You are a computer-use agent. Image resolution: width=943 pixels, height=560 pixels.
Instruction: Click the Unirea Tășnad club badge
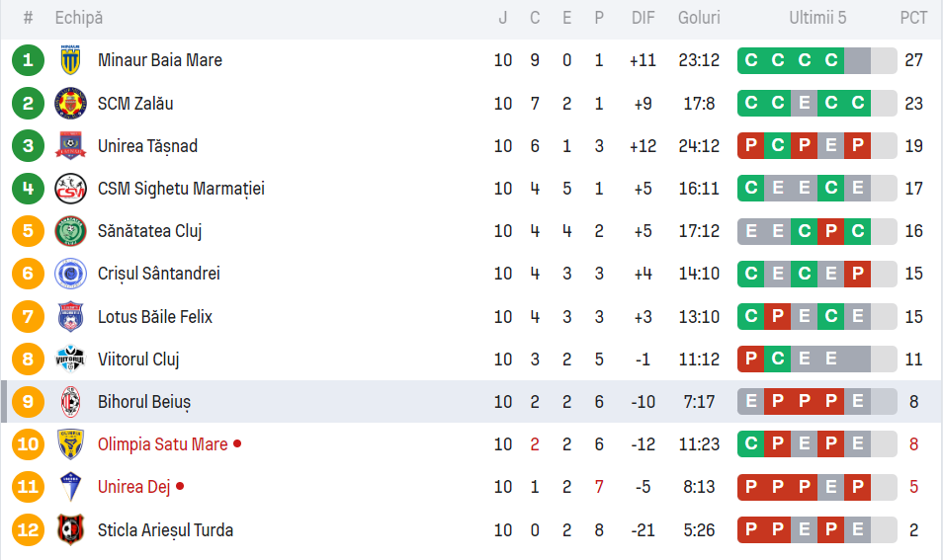click(70, 146)
